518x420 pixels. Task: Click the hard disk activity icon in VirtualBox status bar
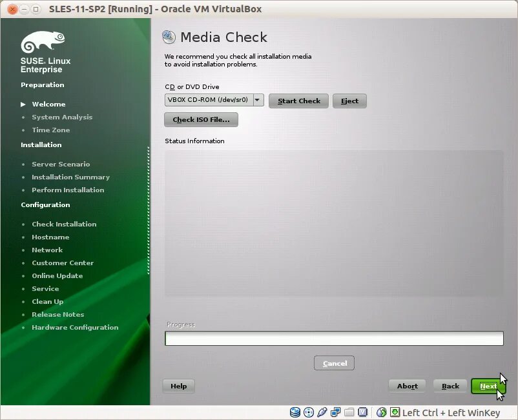click(x=295, y=412)
